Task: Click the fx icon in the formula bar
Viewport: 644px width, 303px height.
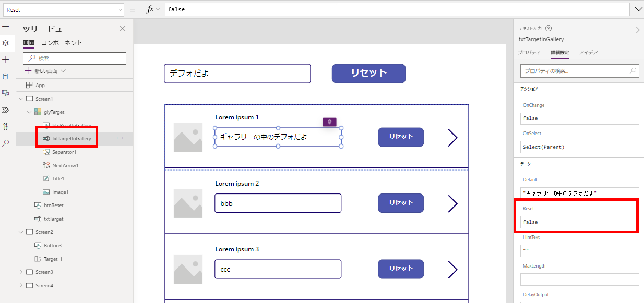Action: (151, 9)
